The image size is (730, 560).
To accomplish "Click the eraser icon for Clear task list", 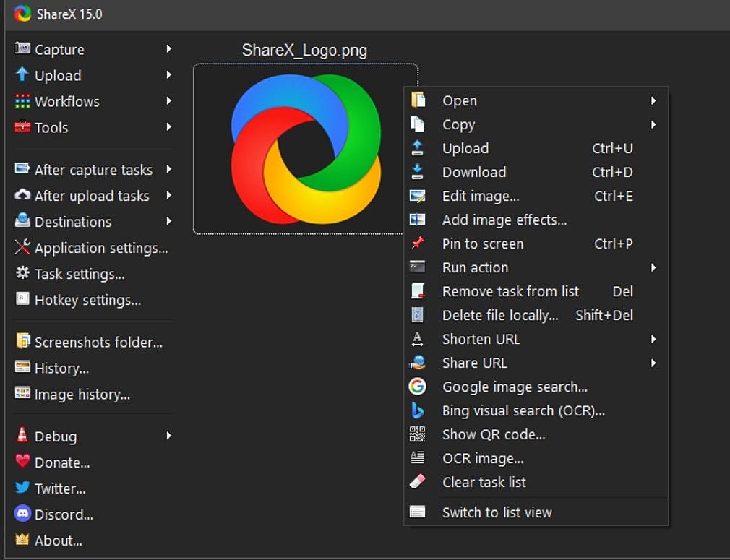I will pyautogui.click(x=417, y=481).
